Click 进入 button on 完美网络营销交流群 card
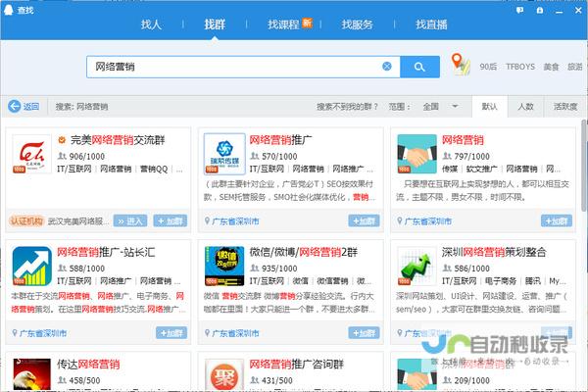 130,220
